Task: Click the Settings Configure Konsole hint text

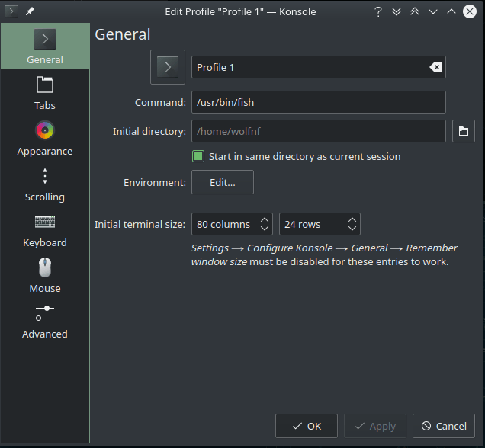Action: pyautogui.click(x=324, y=255)
